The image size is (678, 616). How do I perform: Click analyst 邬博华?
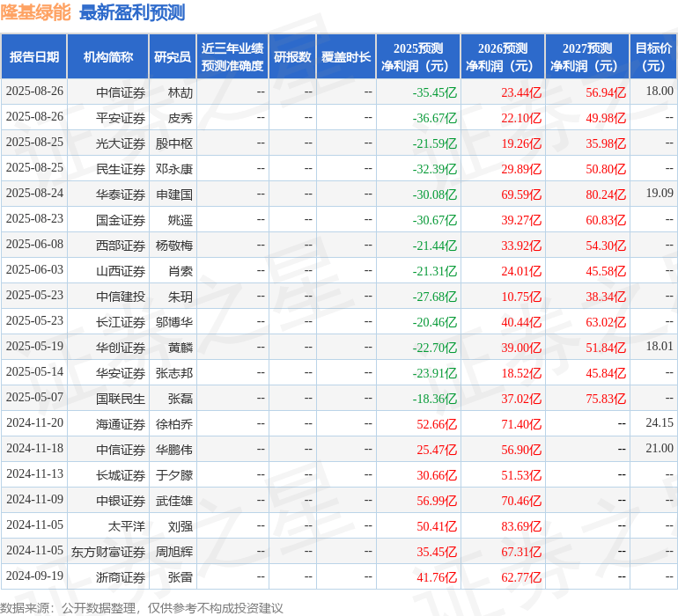click(x=174, y=322)
